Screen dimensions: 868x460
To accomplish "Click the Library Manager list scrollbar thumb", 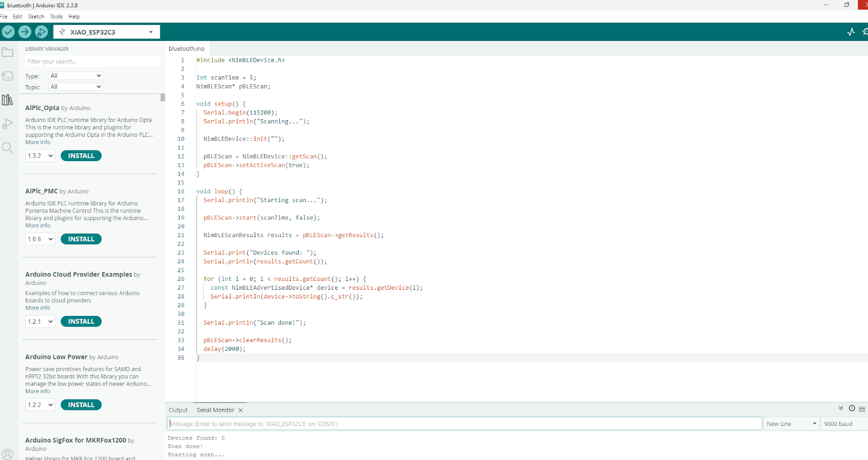I will 163,97.
